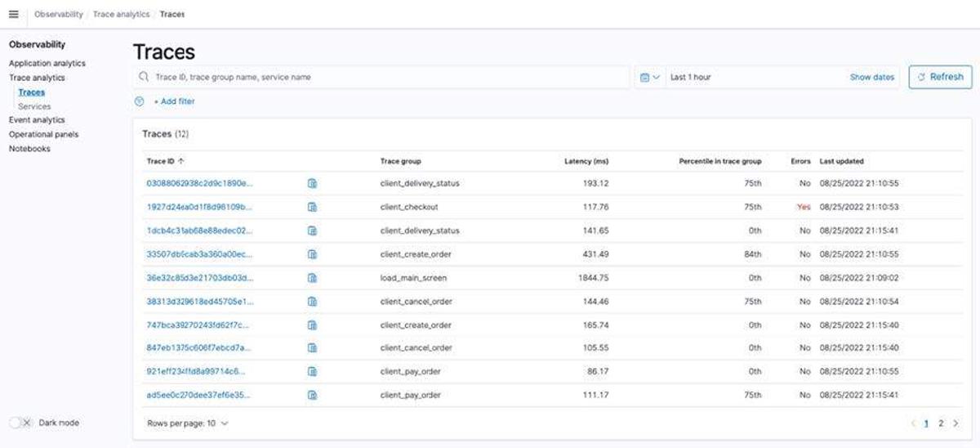Focus the trace search input field
The height and width of the screenshot is (448, 980).
(x=384, y=77)
